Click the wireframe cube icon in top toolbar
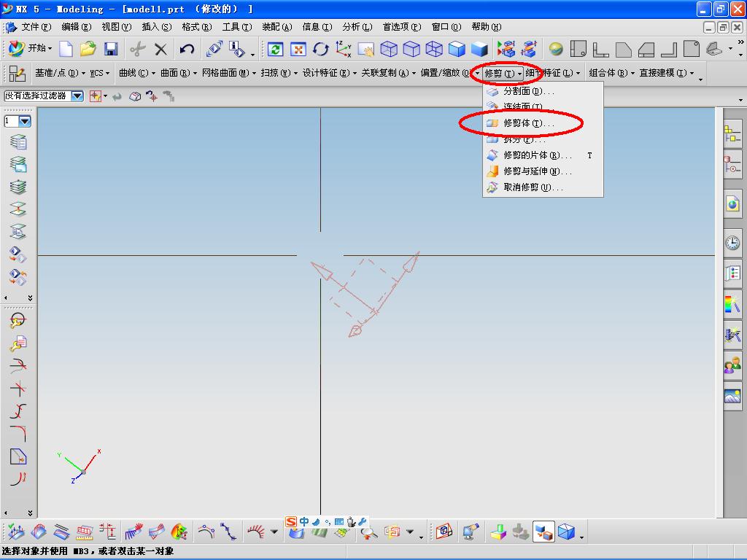The image size is (747, 560). [x=389, y=49]
